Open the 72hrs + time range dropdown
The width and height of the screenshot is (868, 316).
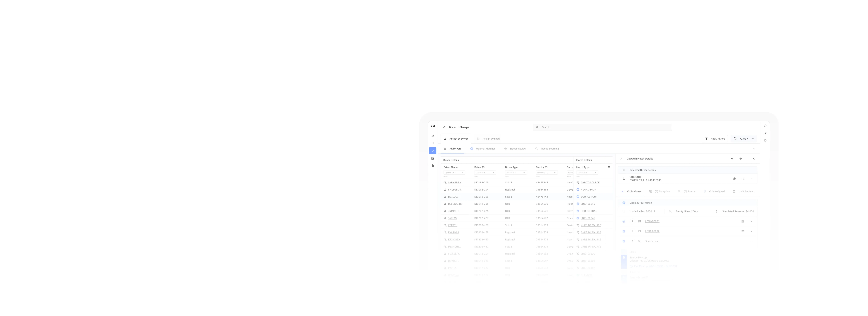click(744, 139)
